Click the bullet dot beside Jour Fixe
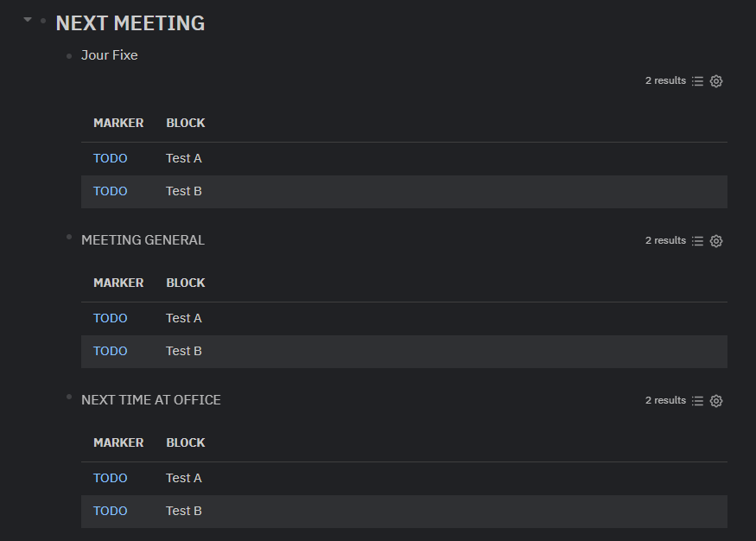The height and width of the screenshot is (541, 756). pos(68,55)
